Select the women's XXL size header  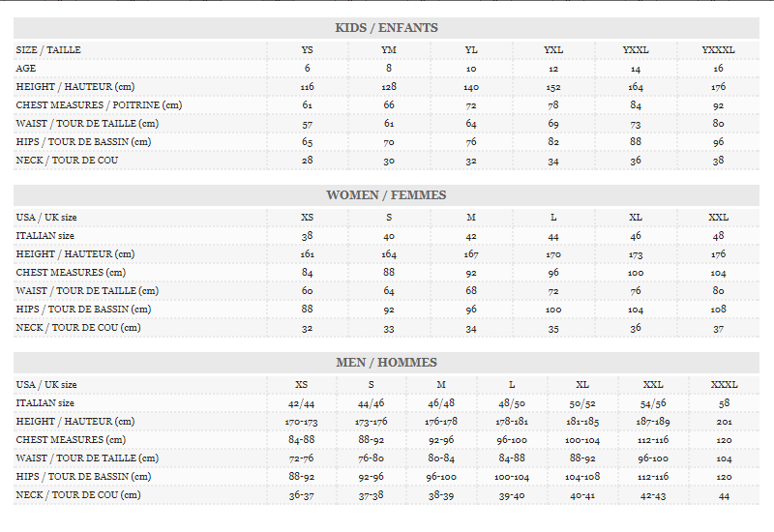718,218
